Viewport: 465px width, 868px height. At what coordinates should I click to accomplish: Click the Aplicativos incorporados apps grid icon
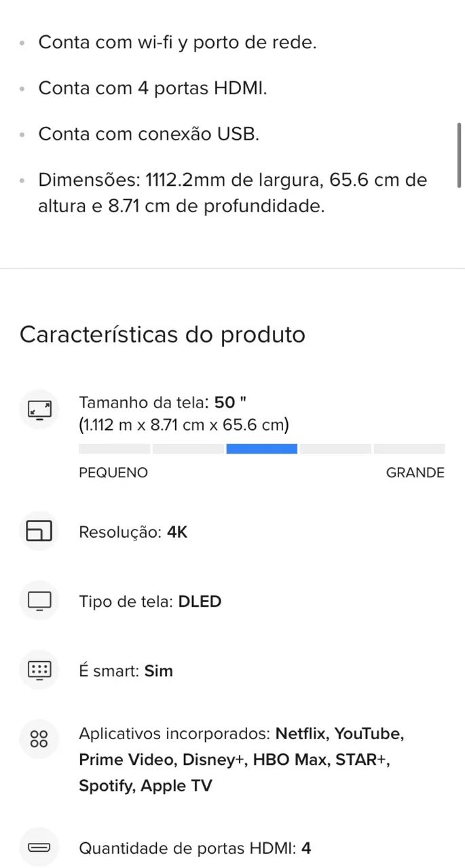[39, 739]
